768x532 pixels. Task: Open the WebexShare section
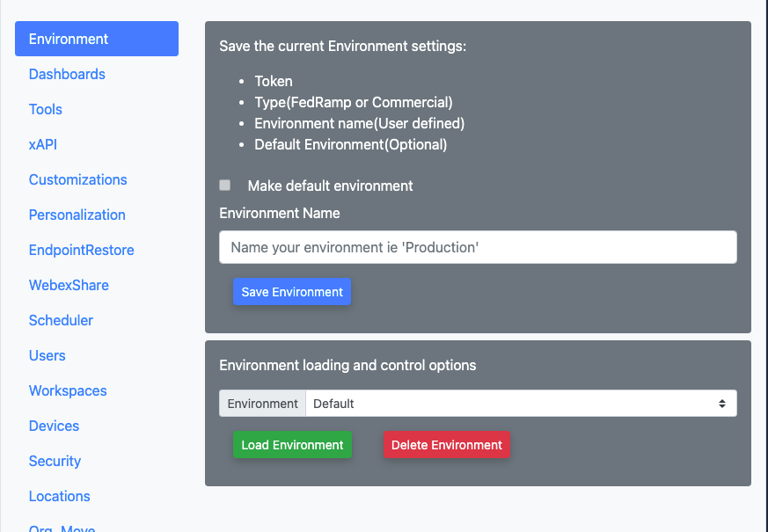[69, 285]
